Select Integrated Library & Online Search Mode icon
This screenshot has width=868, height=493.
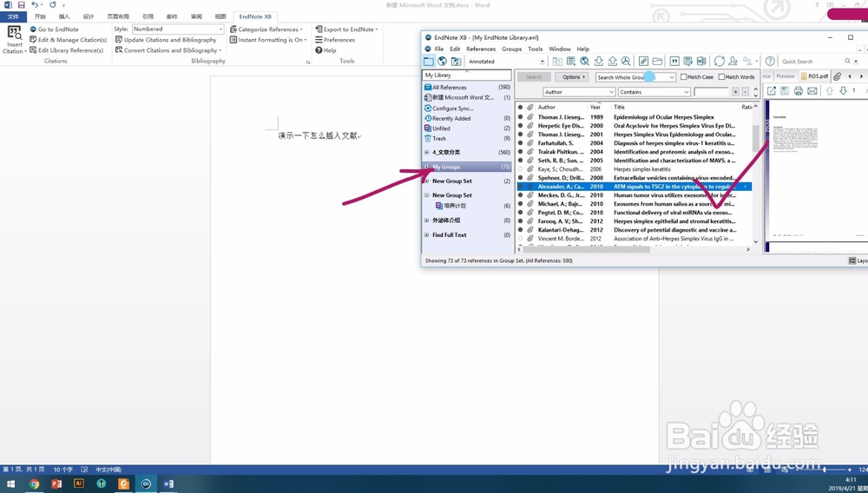point(456,62)
